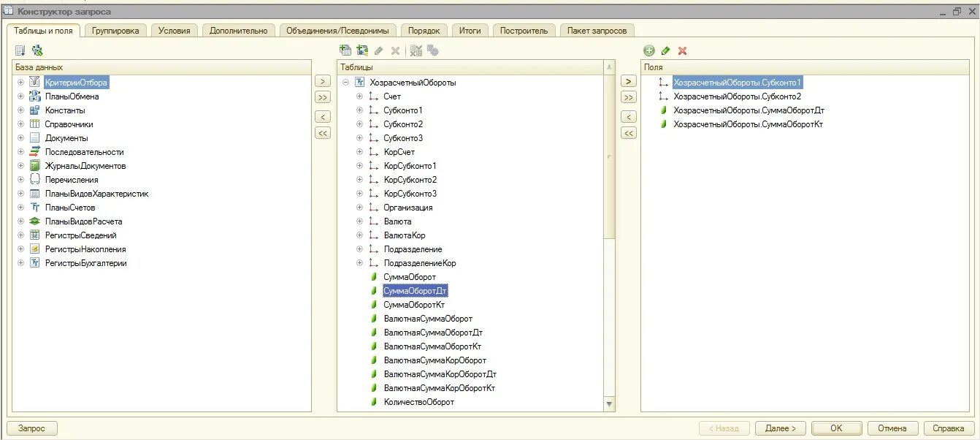Click the > button between База данных and Таблицы
Viewport: 980px width, 440px height.
[x=323, y=82]
